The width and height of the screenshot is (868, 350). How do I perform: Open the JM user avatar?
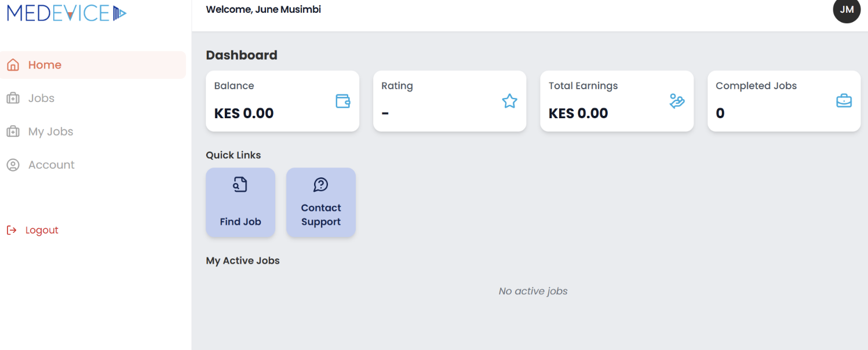[847, 10]
